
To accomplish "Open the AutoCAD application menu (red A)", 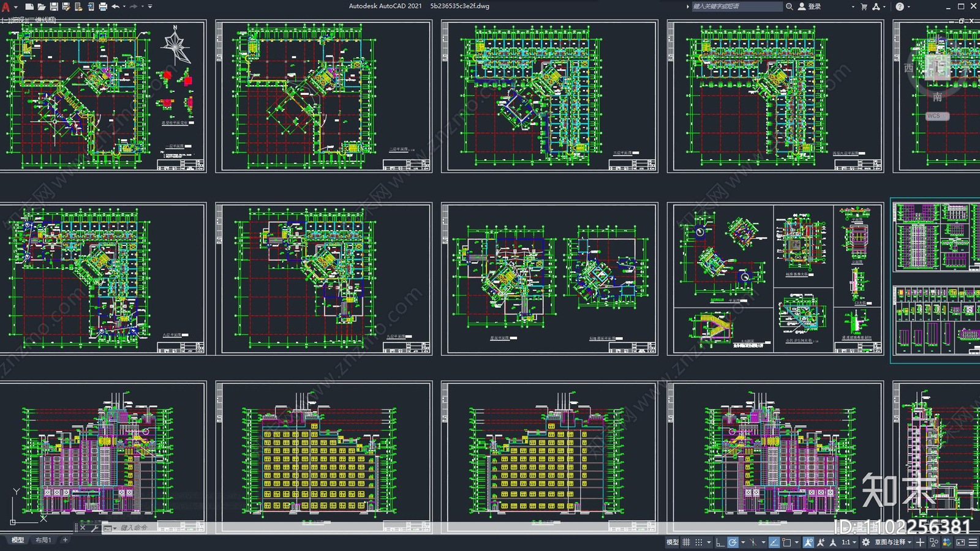I will [6, 7].
